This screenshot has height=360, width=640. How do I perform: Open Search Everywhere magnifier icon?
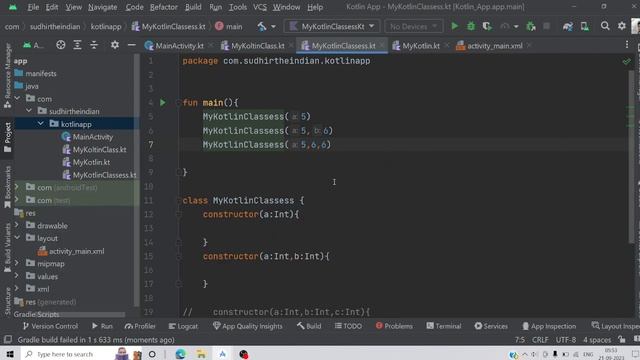[x=605, y=26]
